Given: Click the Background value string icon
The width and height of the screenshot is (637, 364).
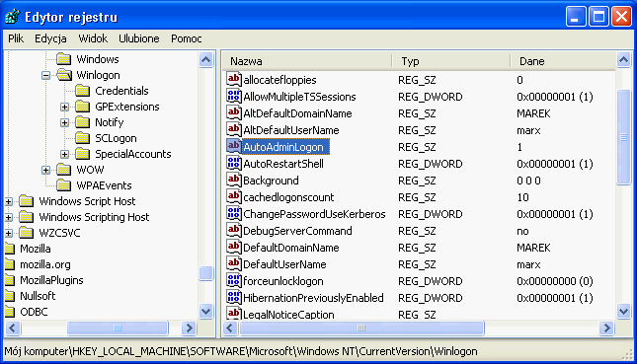Looking at the screenshot, I should pyautogui.click(x=234, y=180).
